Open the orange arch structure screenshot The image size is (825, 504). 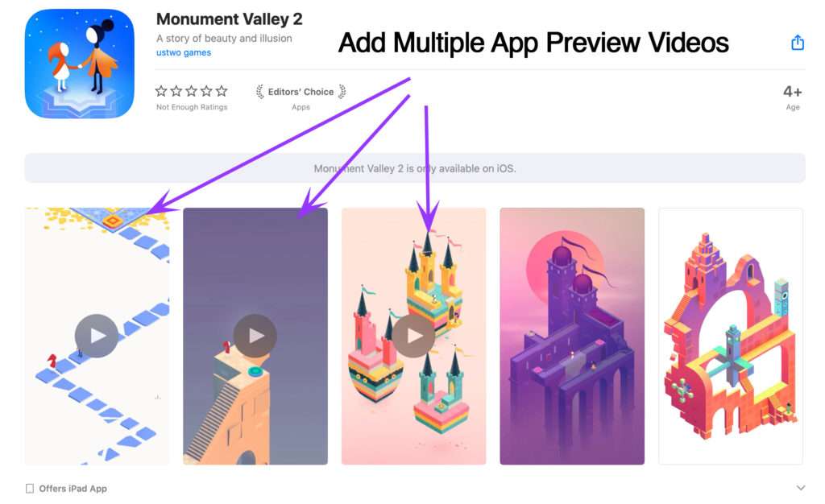[731, 336]
